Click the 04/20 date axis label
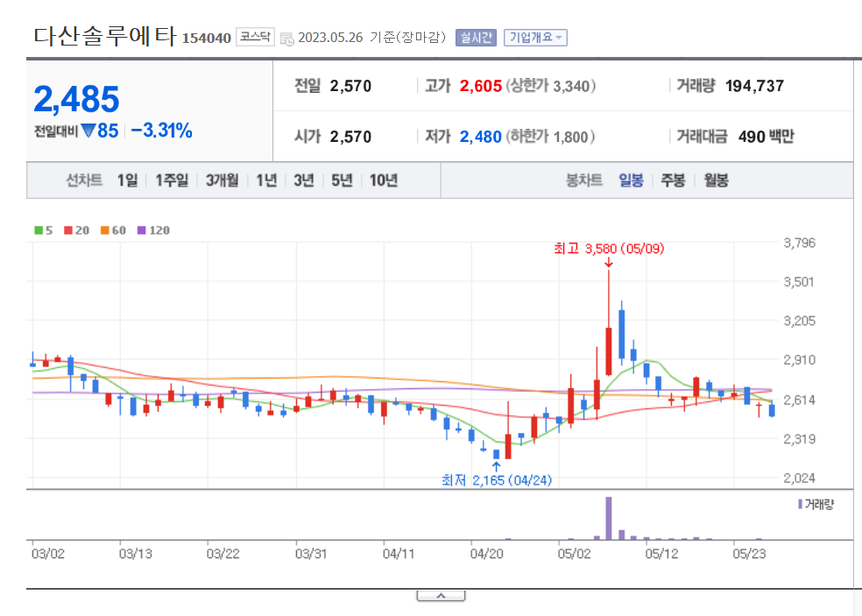This screenshot has width=862, height=616. (486, 554)
